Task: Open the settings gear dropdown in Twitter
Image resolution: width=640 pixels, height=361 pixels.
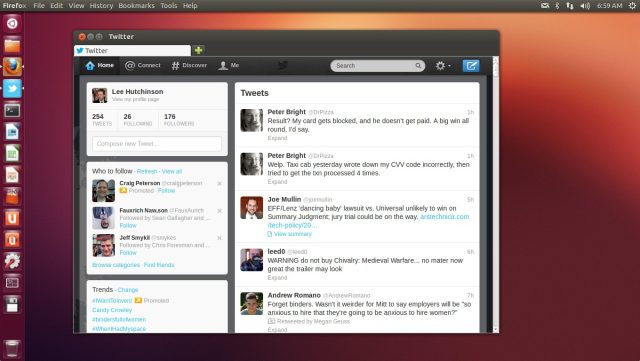Action: pos(442,65)
